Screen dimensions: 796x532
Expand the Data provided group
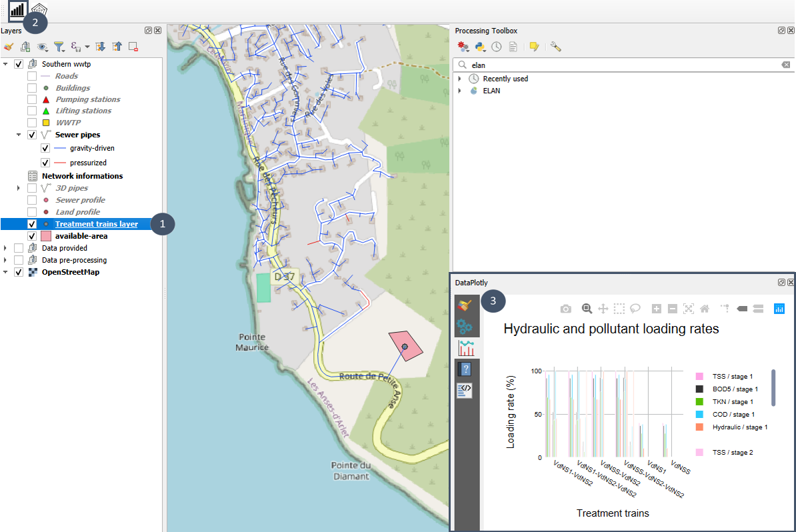6,248
